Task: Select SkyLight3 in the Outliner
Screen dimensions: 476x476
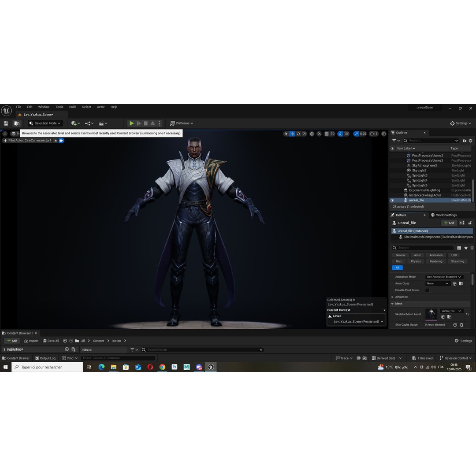Action: coord(419,170)
